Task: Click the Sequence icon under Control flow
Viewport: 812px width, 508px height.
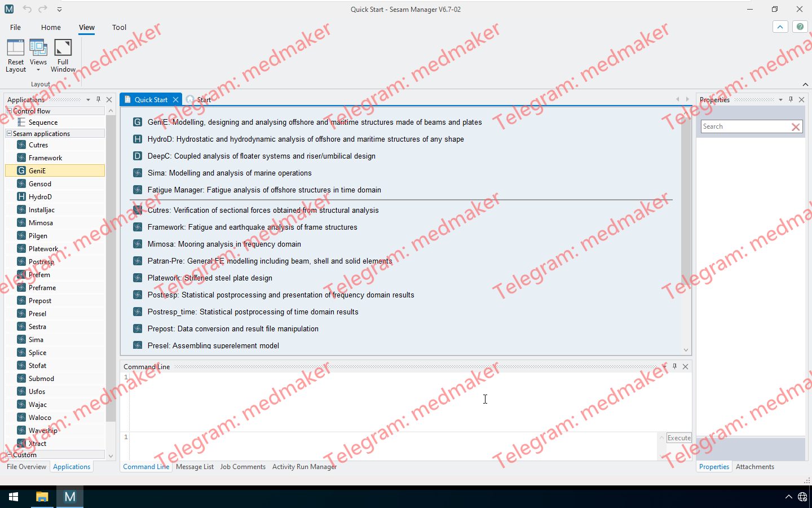Action: 21,122
